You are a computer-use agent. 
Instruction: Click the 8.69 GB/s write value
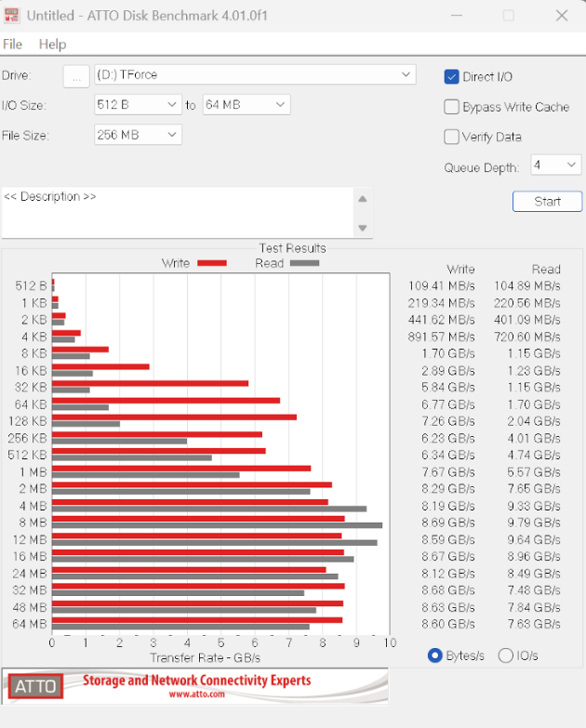coord(448,523)
